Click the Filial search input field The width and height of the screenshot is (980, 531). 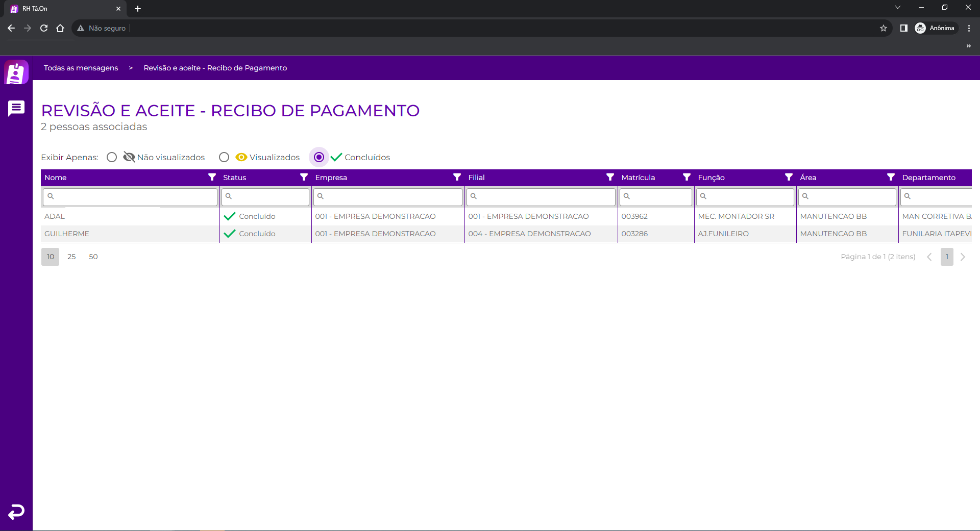[541, 196]
